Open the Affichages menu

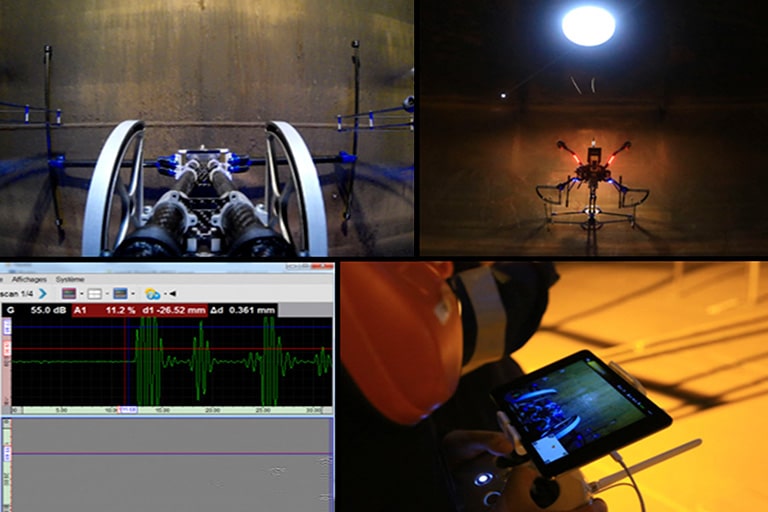coord(29,279)
